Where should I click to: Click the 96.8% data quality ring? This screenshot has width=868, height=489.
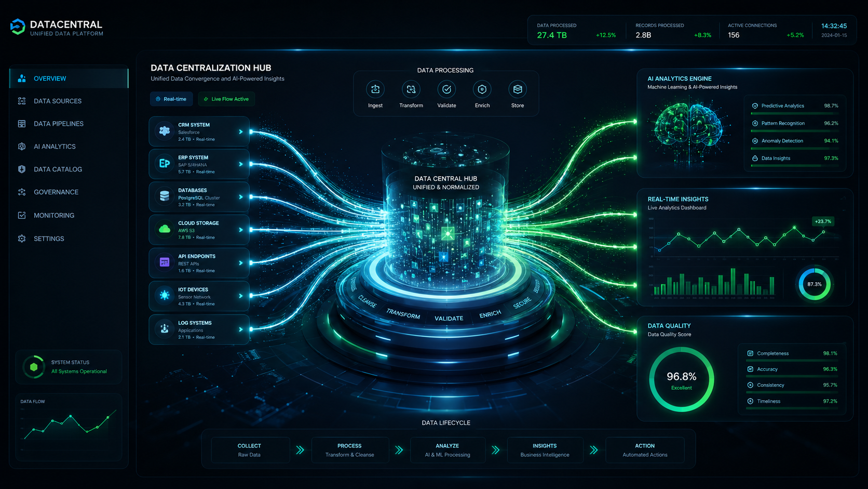pos(682,379)
